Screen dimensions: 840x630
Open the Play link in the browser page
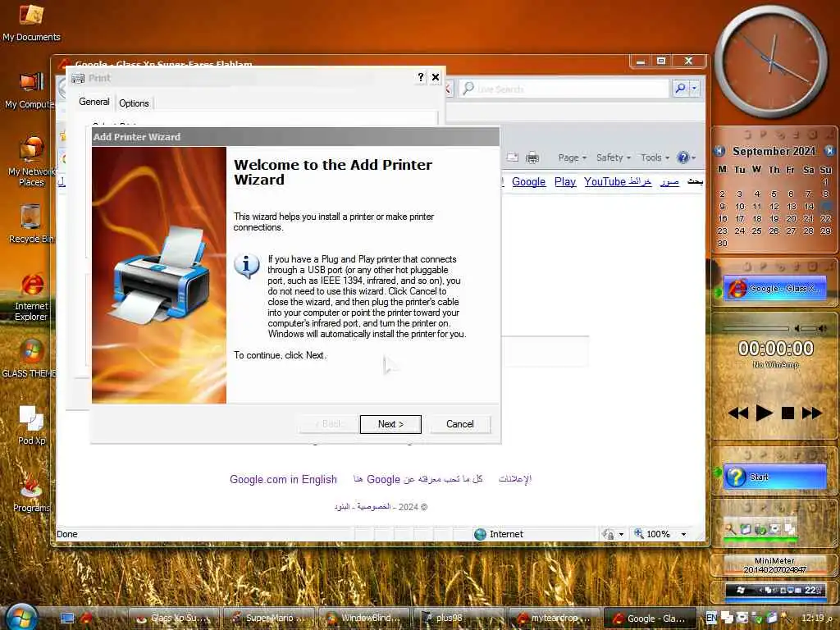point(564,181)
